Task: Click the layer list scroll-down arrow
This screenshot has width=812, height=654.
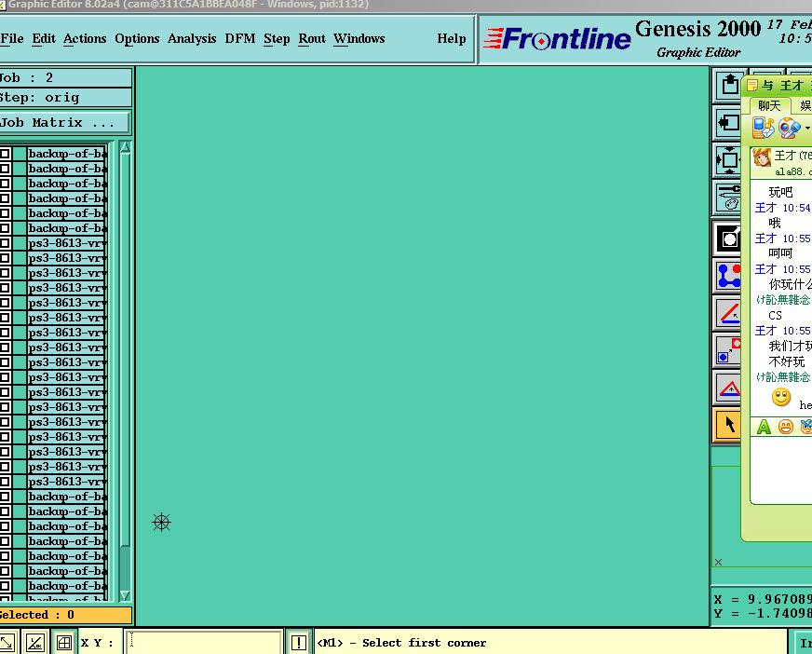Action: 125,595
